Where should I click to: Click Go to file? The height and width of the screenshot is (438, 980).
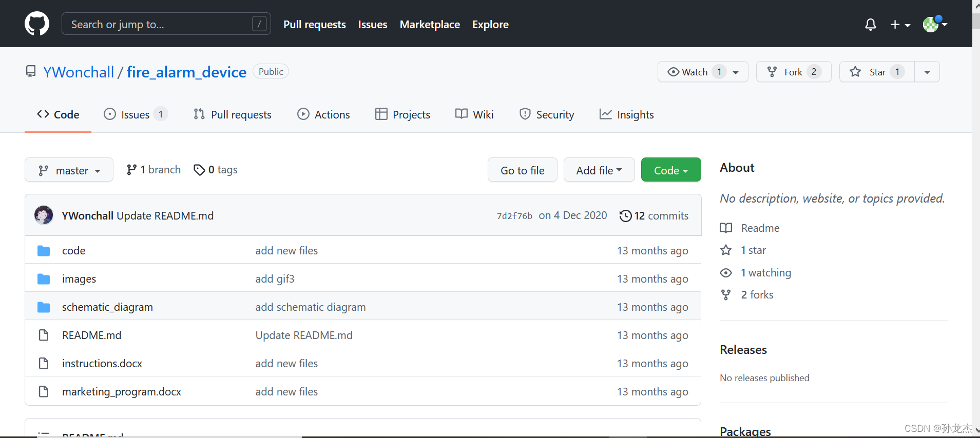click(522, 170)
